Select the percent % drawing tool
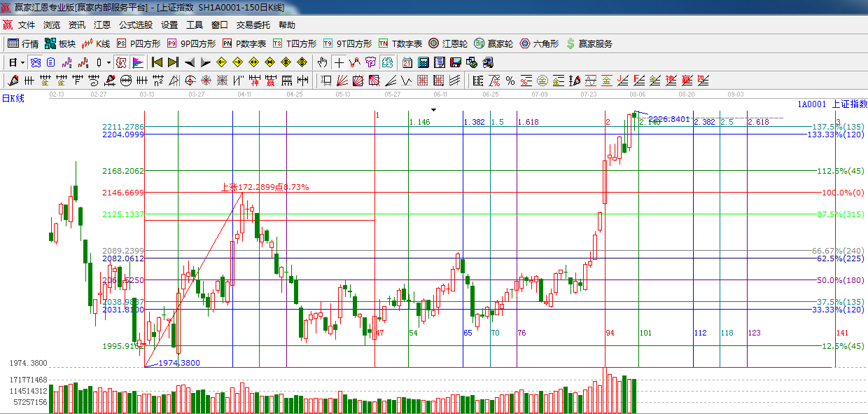Viewport: 868px width, 414px height. click(x=510, y=80)
